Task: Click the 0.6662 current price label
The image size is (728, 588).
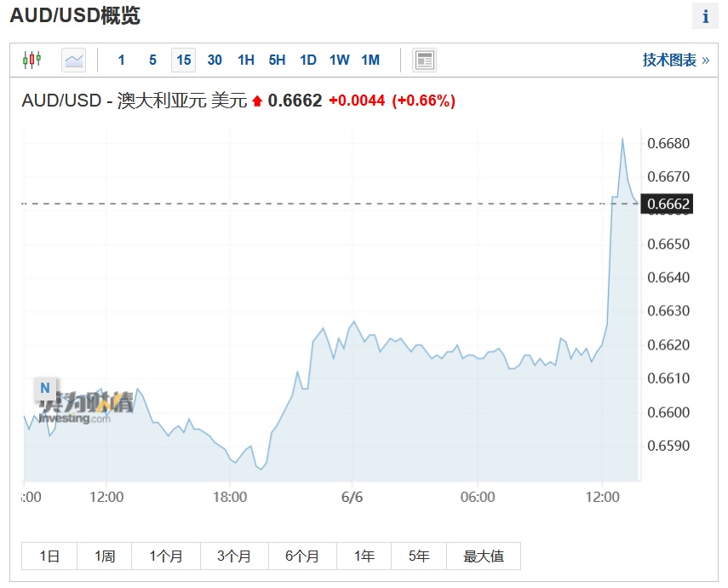Action: pyautogui.click(x=668, y=204)
